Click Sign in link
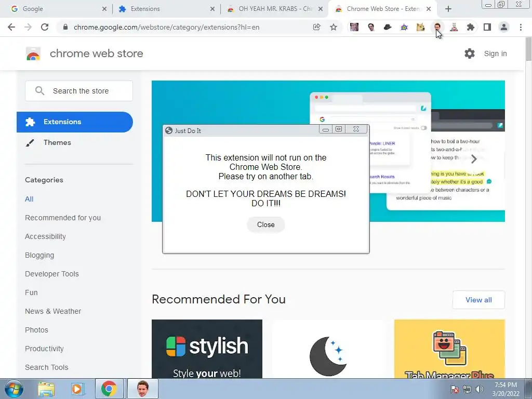Viewport: 532px width, 399px height. [x=495, y=54]
